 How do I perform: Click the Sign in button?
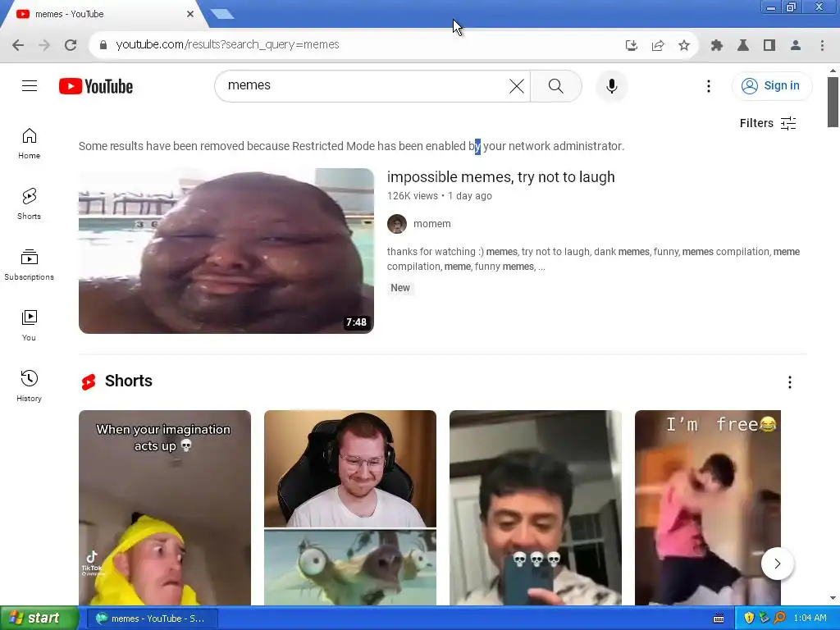click(x=771, y=85)
